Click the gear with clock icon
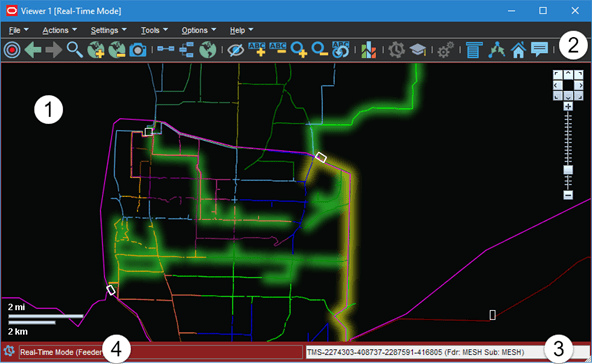 pos(397,50)
